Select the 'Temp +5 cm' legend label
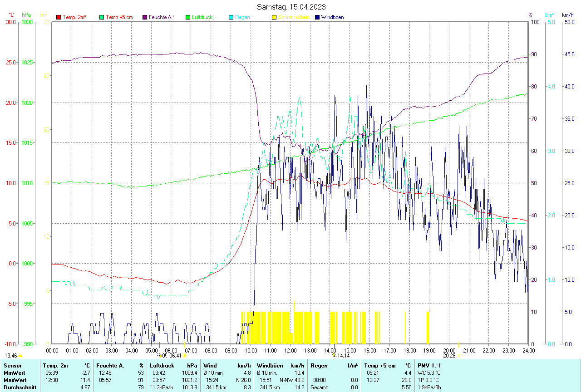The height and width of the screenshot is (392, 581). pyautogui.click(x=119, y=17)
